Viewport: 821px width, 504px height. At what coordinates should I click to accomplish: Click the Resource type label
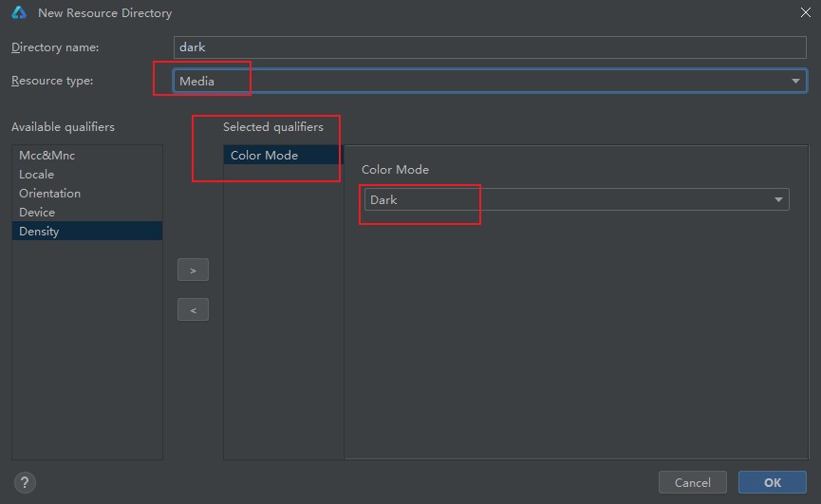click(x=52, y=82)
